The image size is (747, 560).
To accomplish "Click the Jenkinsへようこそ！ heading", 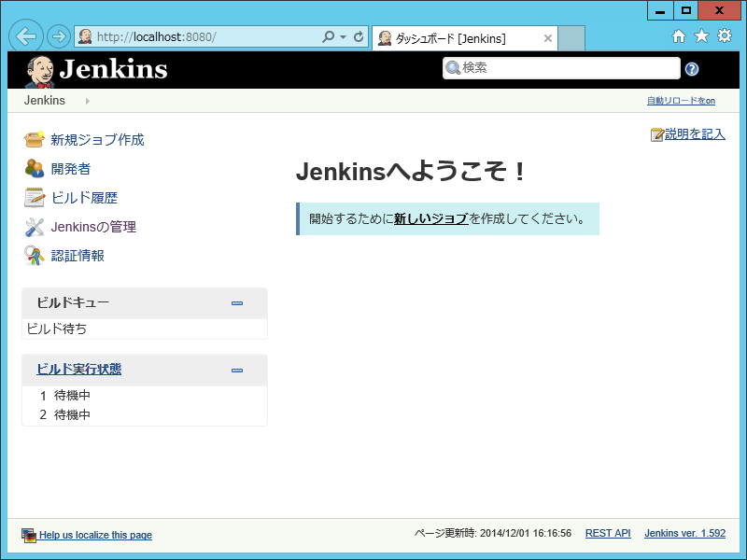I will pos(410,171).
